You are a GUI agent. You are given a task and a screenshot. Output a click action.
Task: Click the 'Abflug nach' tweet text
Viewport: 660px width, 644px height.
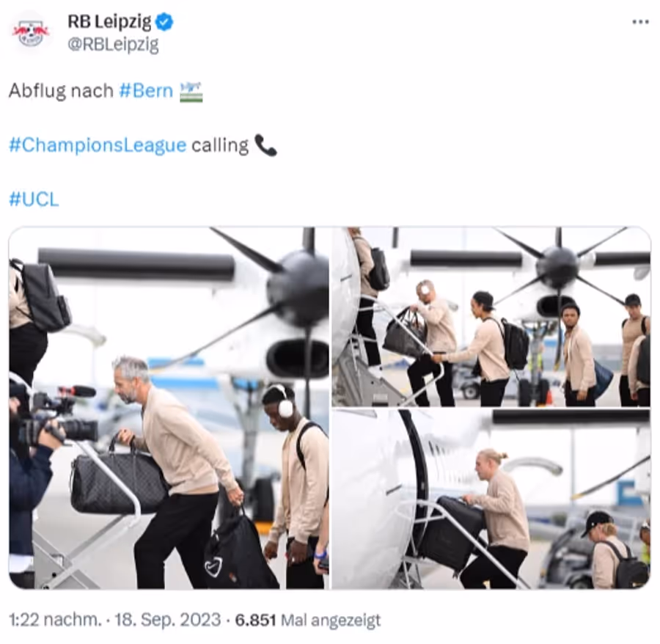61,90
